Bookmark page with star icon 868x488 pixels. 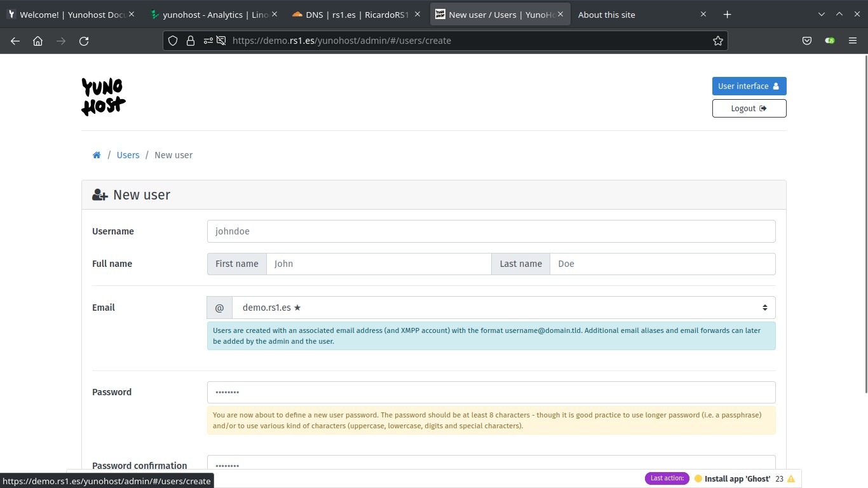point(717,41)
